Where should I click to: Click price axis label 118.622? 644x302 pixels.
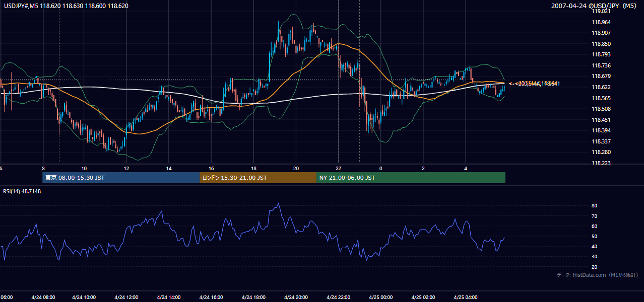tap(601, 87)
